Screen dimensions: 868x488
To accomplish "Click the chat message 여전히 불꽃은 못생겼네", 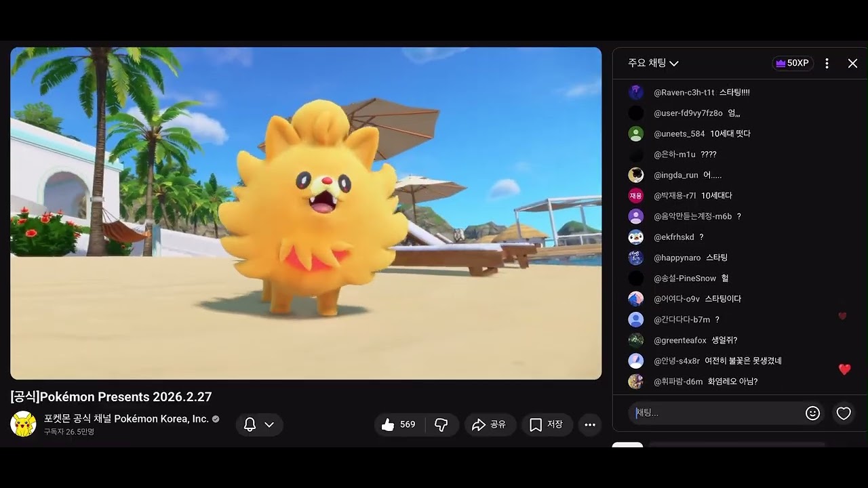I will pos(743,361).
